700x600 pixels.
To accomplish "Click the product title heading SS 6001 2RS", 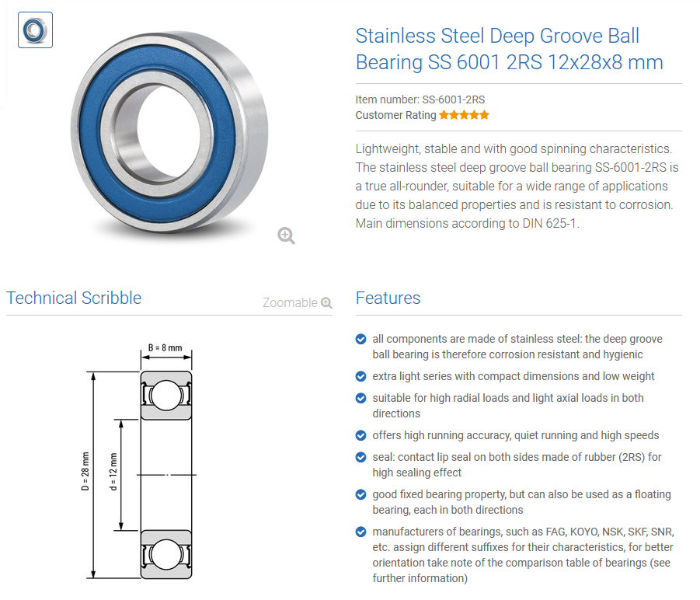I will click(510, 49).
